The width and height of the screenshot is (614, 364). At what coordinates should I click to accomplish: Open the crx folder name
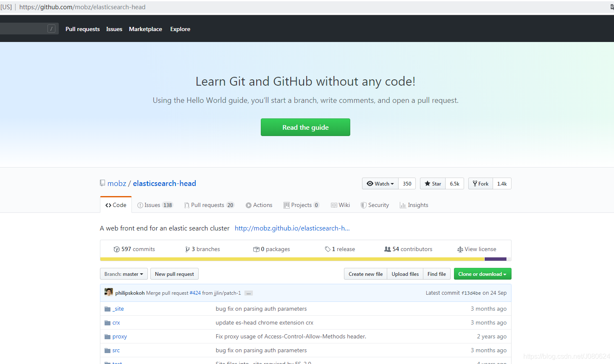[x=116, y=323]
